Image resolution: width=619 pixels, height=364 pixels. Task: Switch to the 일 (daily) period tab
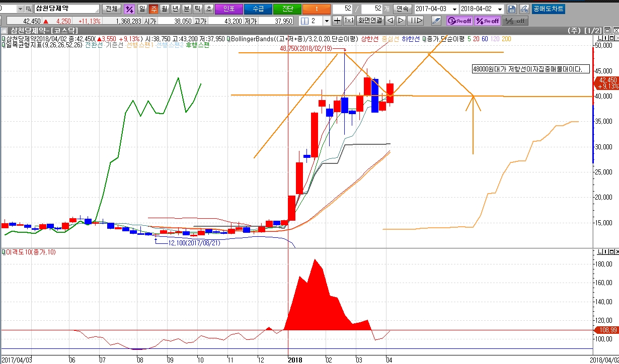point(142,9)
